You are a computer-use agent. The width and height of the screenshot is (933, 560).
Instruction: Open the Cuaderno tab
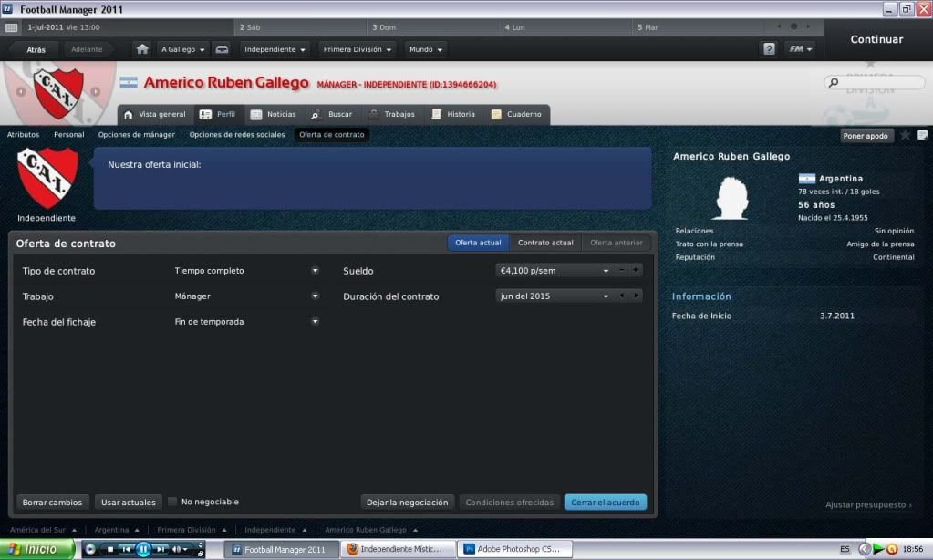point(516,114)
